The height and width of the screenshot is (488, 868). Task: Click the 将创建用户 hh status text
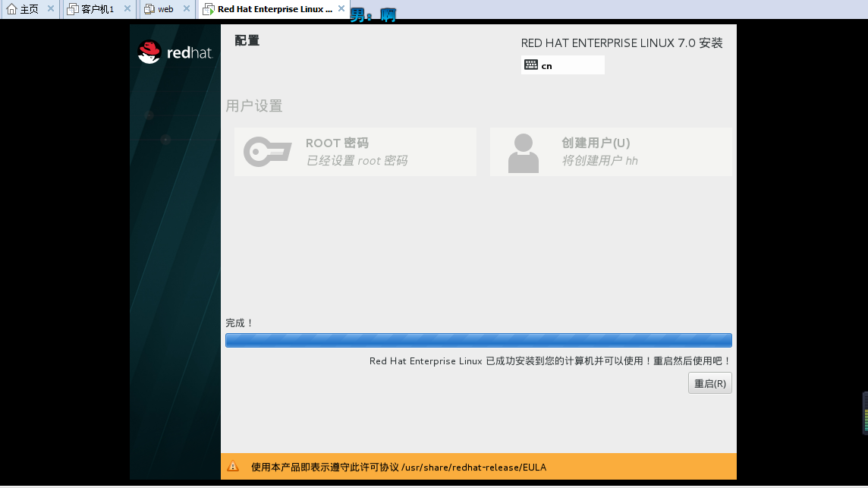point(600,161)
